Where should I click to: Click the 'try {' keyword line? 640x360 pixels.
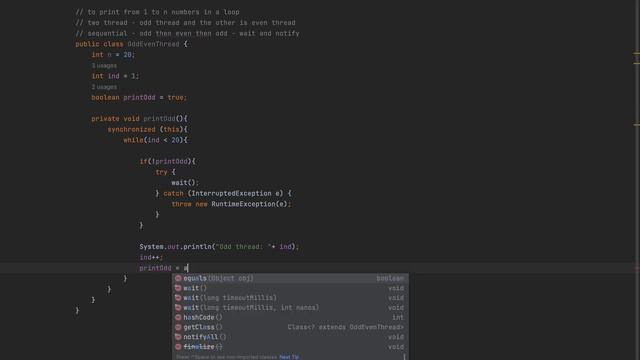(x=165, y=172)
